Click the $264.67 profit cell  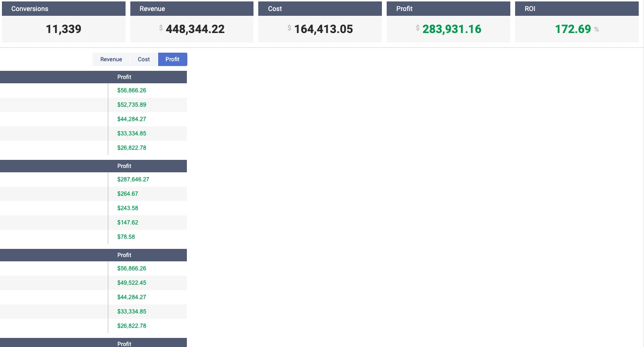pos(127,194)
